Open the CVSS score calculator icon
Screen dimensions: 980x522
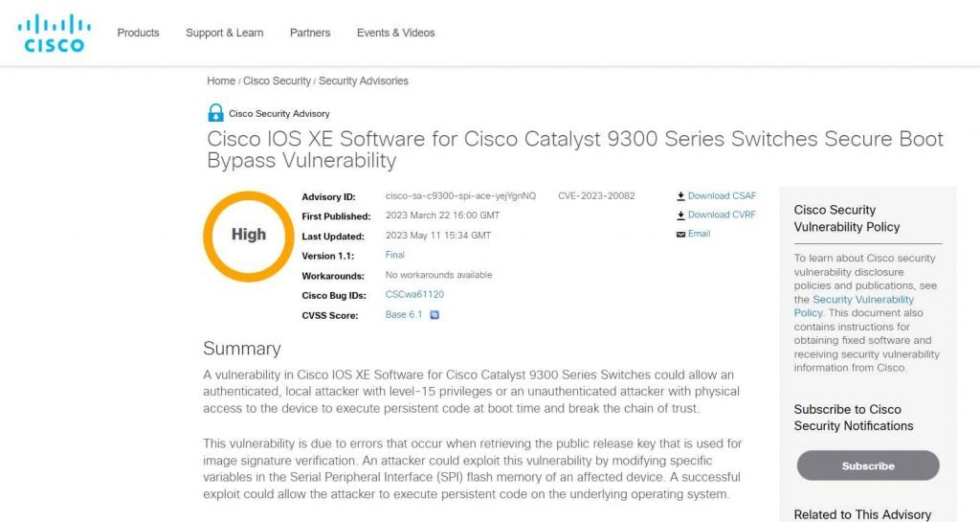click(x=434, y=314)
